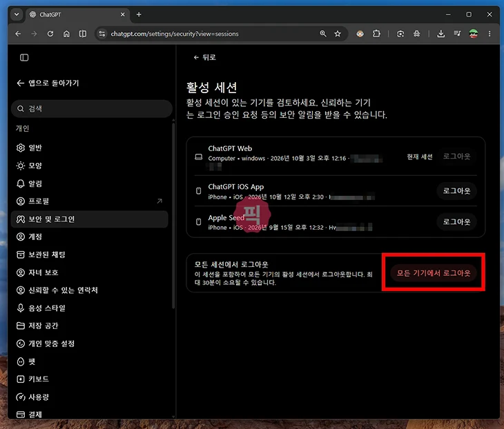Click the ChatGPT iOS App phone icon

(x=199, y=191)
